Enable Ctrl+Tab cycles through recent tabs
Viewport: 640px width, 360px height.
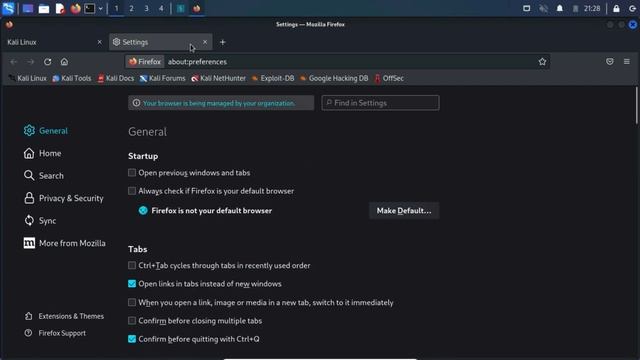tap(132, 265)
